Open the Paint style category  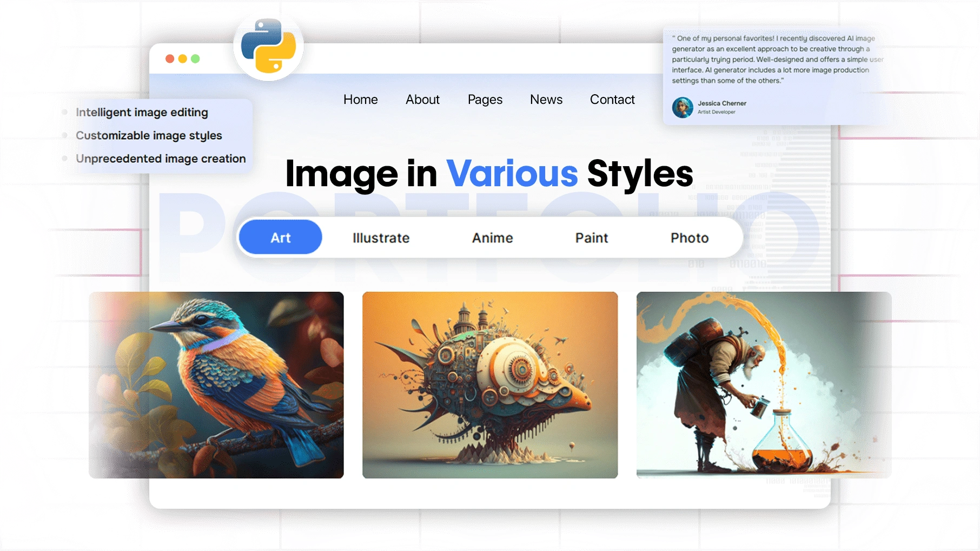pos(592,237)
